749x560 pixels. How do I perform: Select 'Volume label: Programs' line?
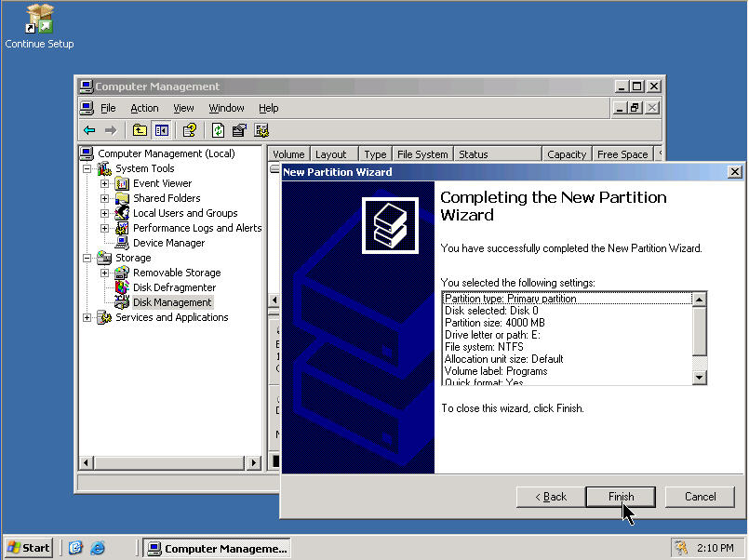[x=496, y=371]
